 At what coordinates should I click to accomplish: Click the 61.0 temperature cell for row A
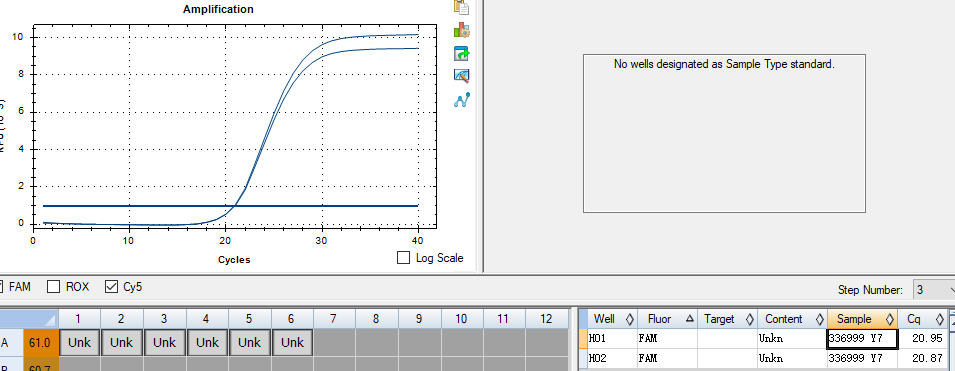41,342
